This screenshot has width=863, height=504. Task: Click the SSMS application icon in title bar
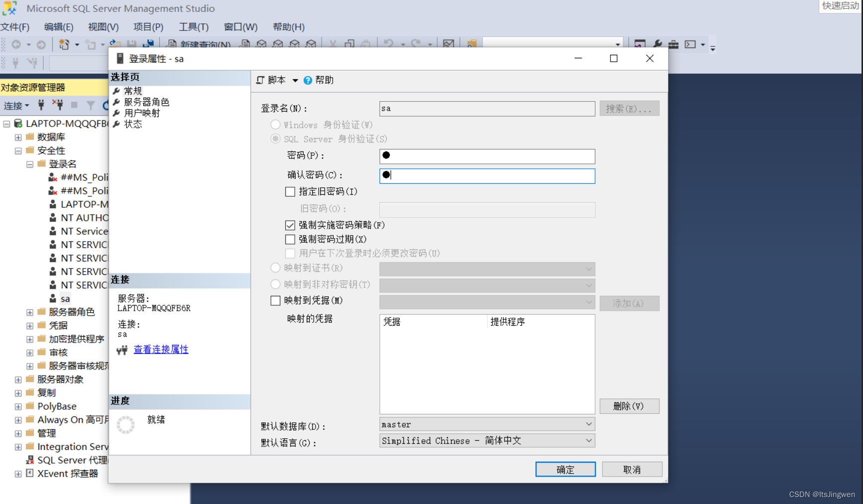tap(9, 8)
